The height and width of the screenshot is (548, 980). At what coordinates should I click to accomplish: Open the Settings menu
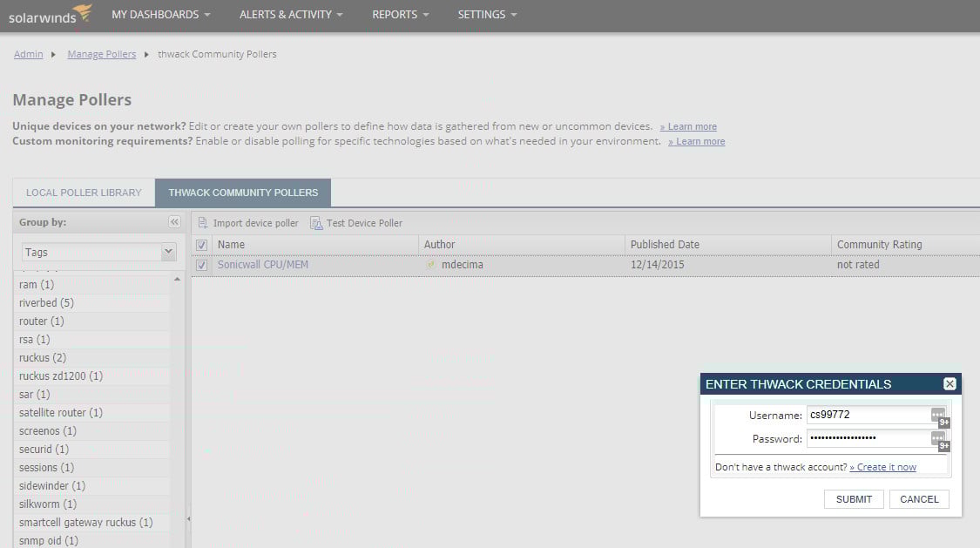(488, 14)
